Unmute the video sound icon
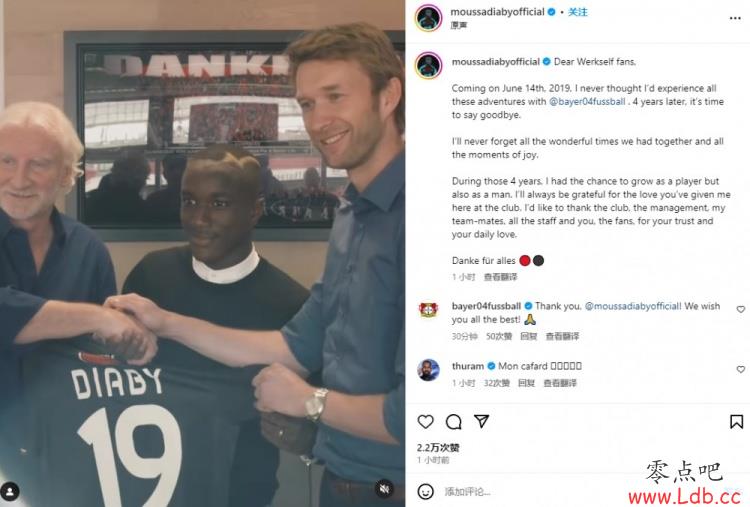The width and height of the screenshot is (750, 507). (384, 489)
